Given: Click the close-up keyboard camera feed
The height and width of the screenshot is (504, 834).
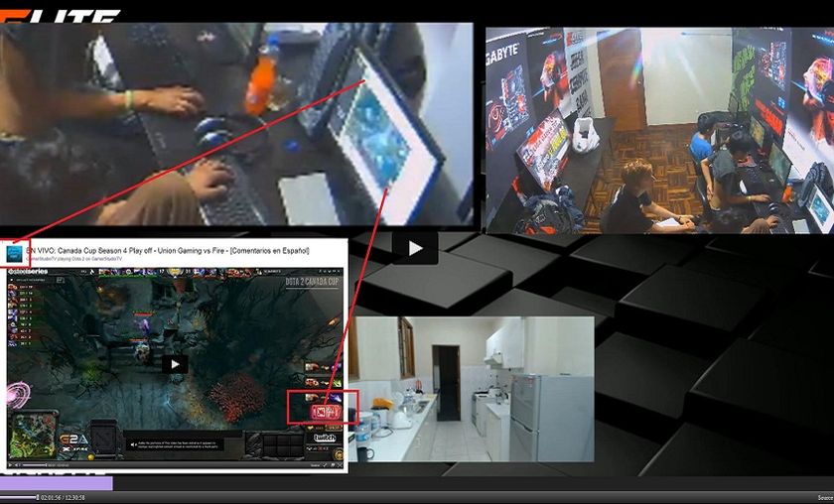Looking at the screenshot, I should click(x=236, y=124).
